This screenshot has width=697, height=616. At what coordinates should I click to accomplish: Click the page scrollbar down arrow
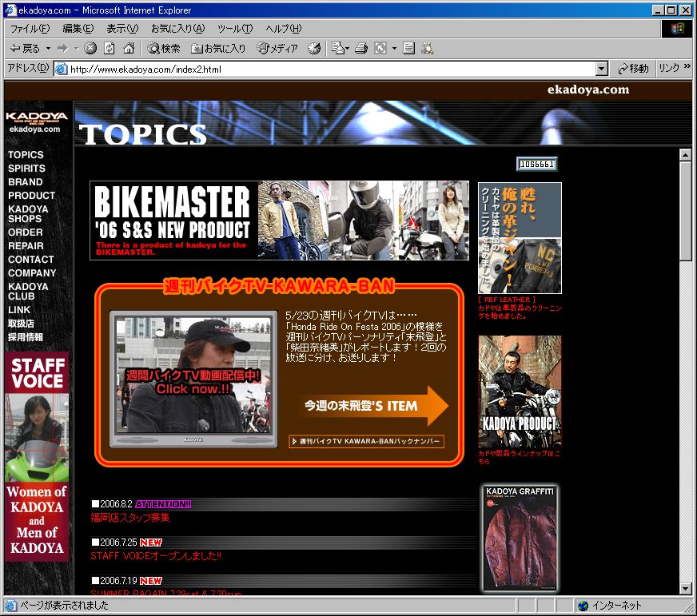(685, 589)
